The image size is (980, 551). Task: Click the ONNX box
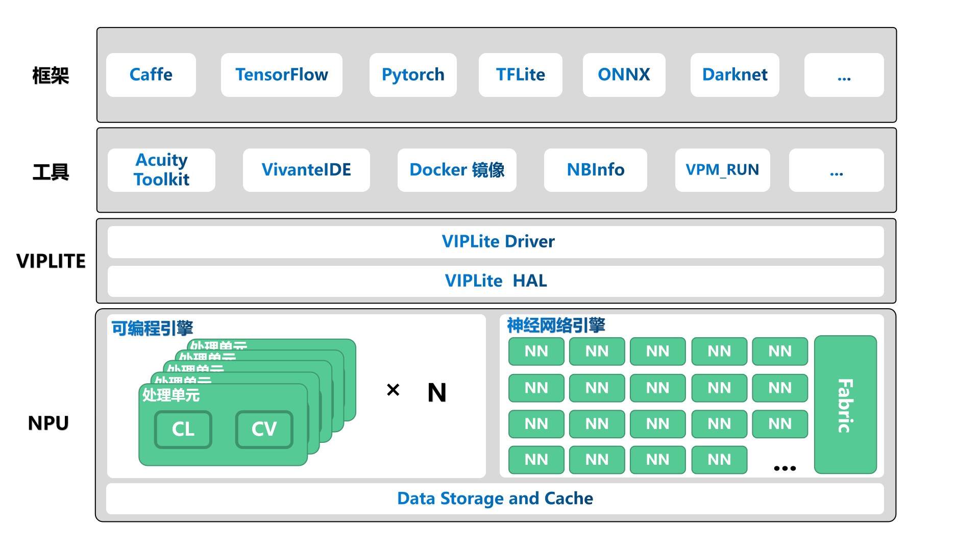coord(624,75)
